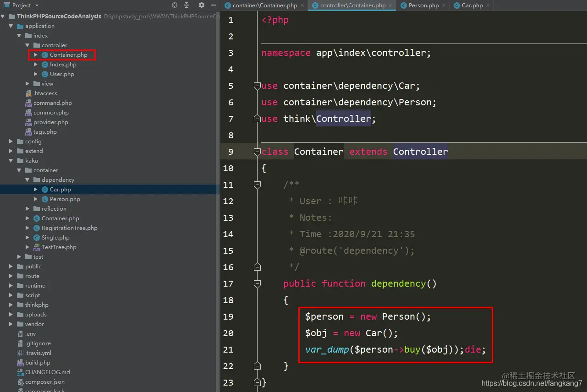Hide the Project tool window

pyautogui.click(x=213, y=5)
